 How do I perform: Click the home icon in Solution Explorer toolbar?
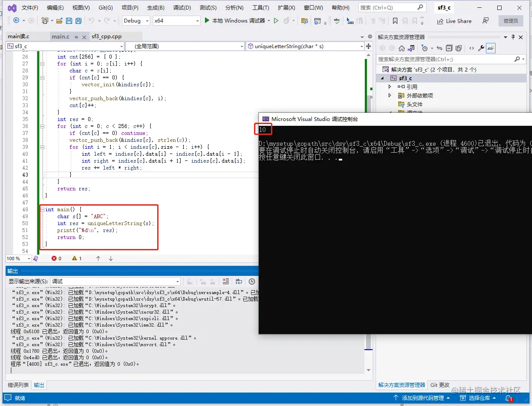click(402, 48)
